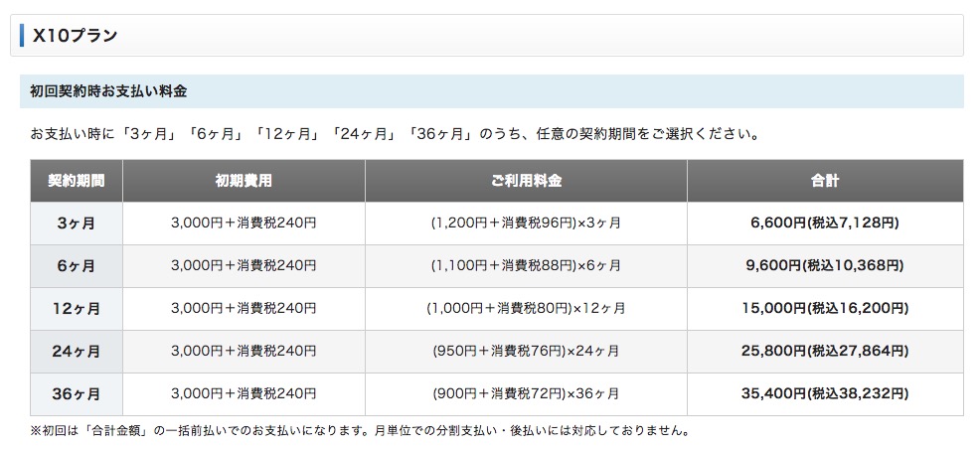
Task: Click the 35,400円(税込38,232円) total cell
Action: [824, 394]
